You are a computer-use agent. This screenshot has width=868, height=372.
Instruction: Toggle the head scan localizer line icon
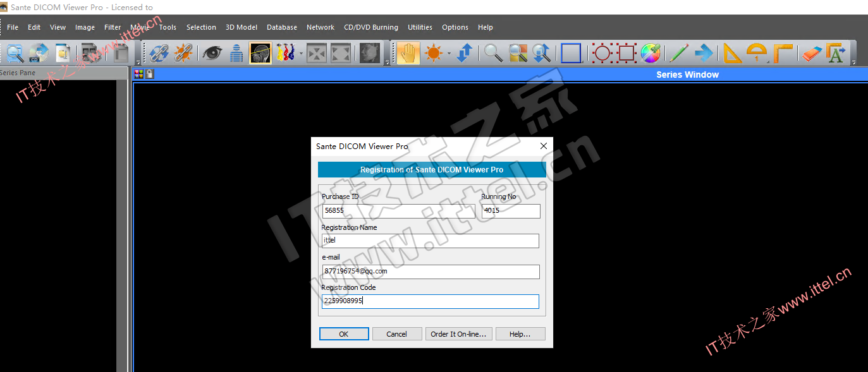(x=260, y=53)
